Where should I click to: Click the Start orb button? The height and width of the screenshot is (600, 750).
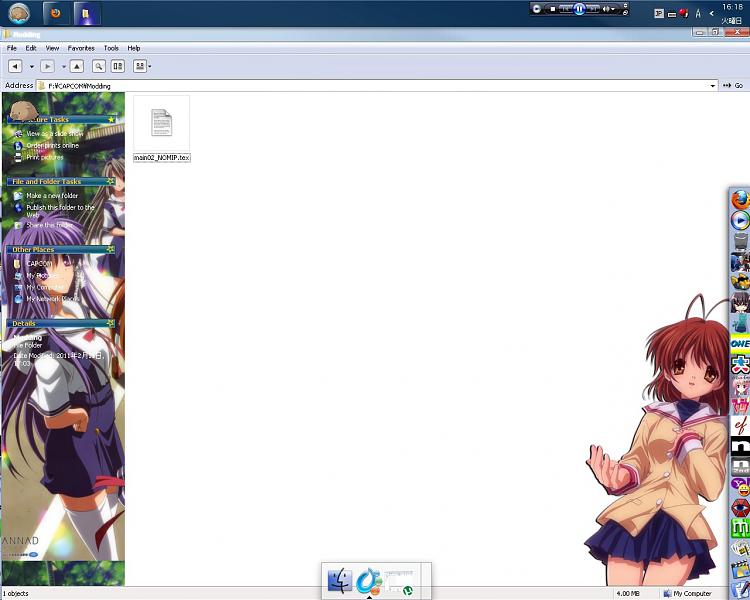19,13
